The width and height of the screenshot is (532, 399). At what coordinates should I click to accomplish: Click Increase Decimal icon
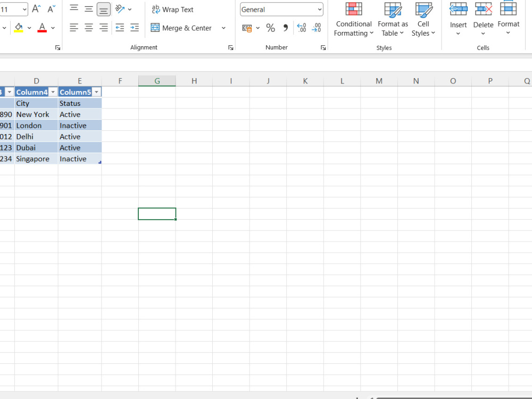(301, 28)
